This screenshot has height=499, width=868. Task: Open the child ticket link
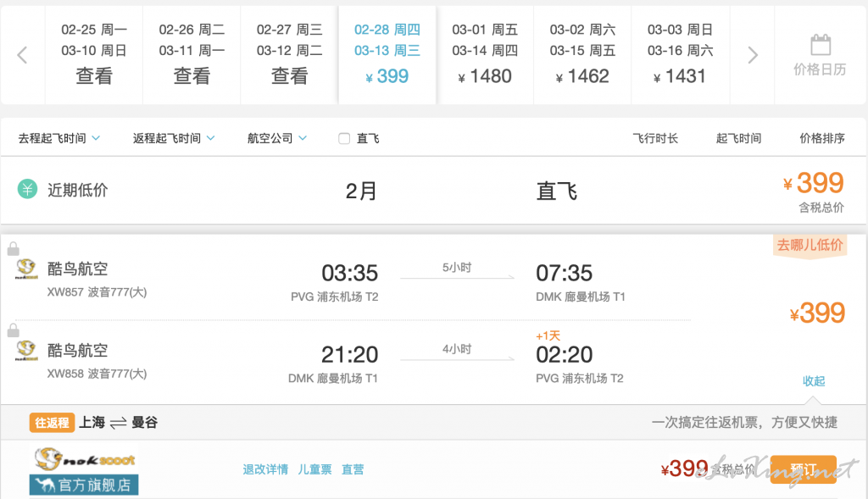(x=315, y=469)
